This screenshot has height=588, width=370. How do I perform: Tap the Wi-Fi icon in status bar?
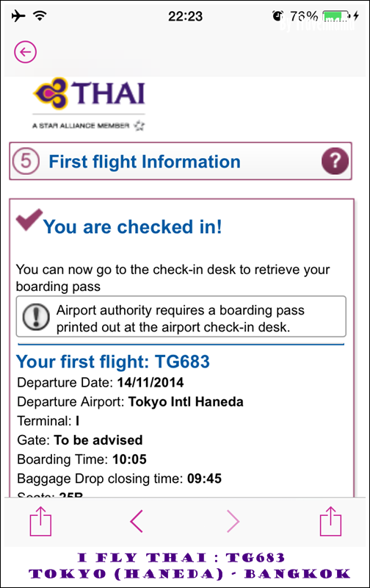[40, 15]
